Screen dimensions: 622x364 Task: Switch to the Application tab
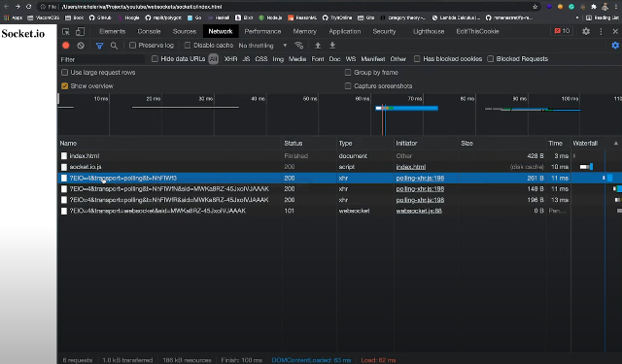pos(345,31)
